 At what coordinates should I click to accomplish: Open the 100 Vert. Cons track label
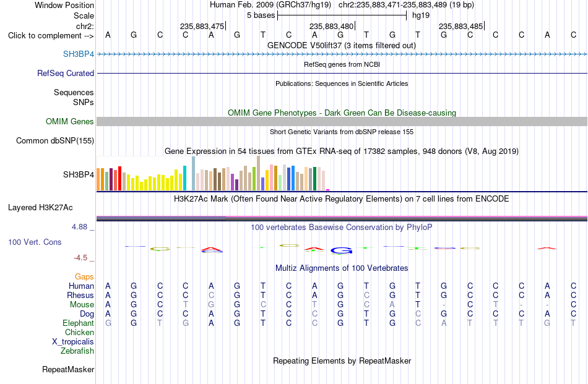(x=35, y=242)
